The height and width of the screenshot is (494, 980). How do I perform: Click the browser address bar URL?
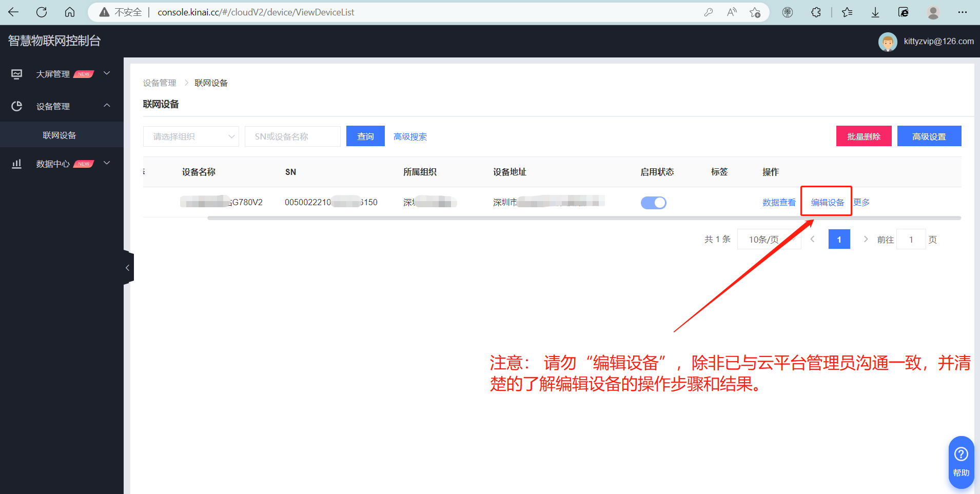click(x=256, y=12)
